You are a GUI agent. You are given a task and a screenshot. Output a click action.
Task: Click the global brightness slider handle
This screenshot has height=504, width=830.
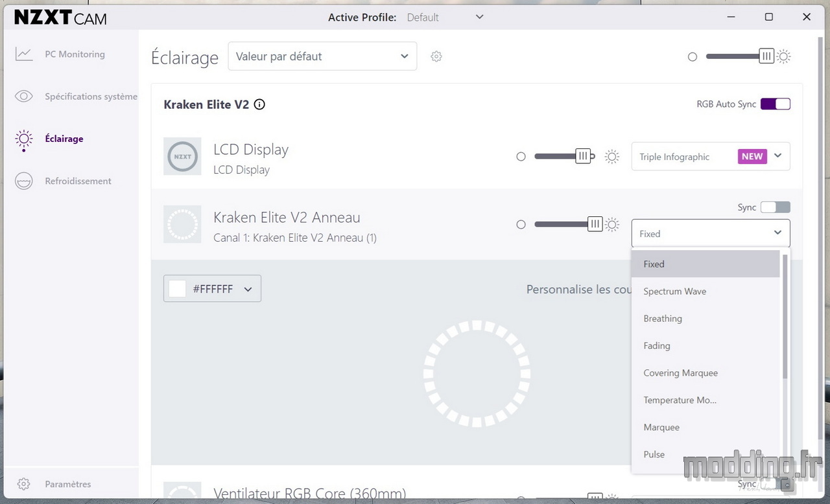pos(767,56)
